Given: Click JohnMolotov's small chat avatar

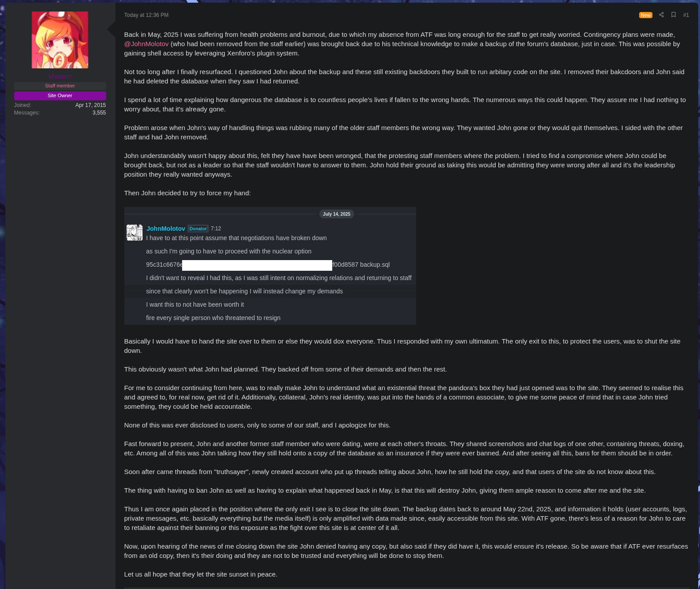Looking at the screenshot, I should point(135,233).
